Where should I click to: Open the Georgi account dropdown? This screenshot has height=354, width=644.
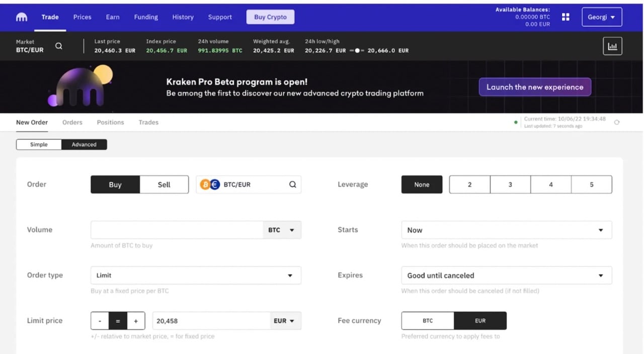[x=602, y=17]
